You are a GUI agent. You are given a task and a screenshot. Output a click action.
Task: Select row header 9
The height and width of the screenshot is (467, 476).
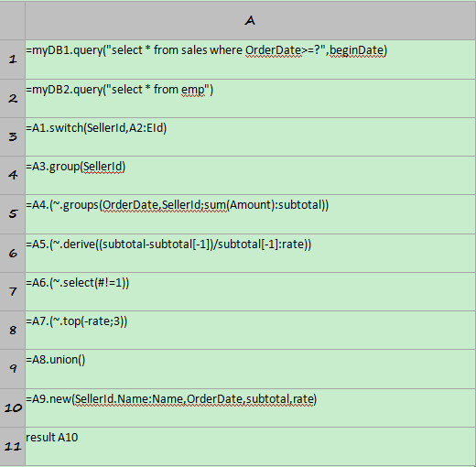(13, 369)
